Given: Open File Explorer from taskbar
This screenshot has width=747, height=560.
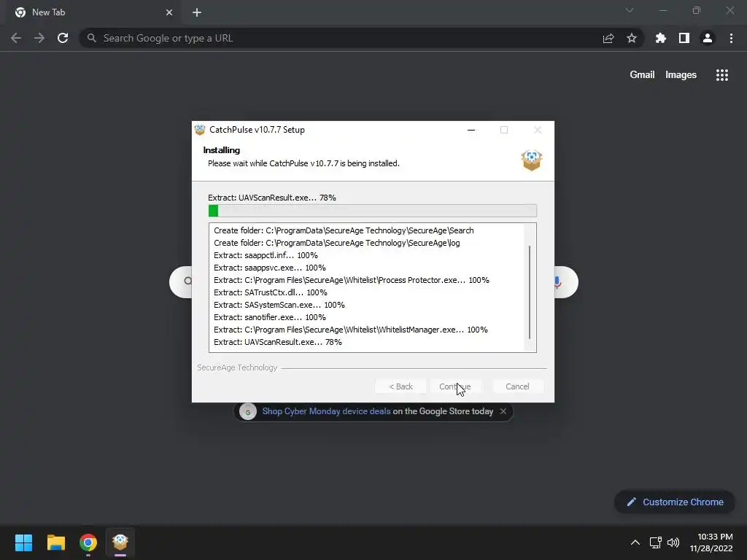Looking at the screenshot, I should (56, 542).
